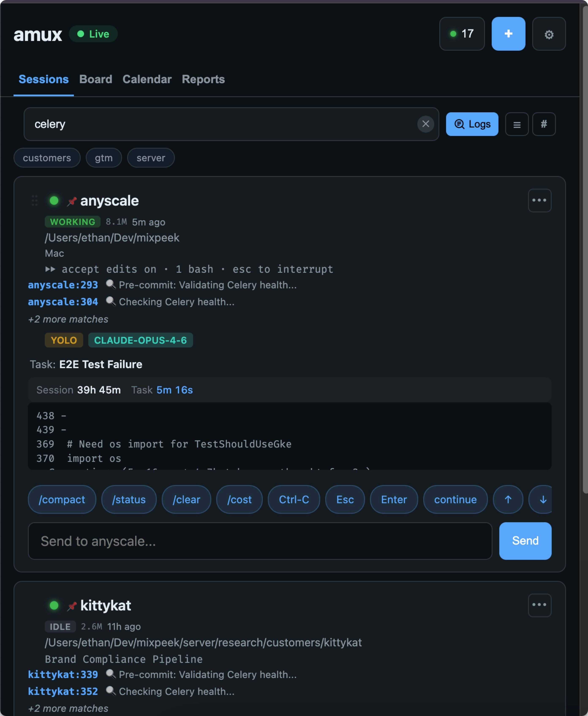The height and width of the screenshot is (716, 588).
Task: Open the settings gear icon
Action: point(549,34)
